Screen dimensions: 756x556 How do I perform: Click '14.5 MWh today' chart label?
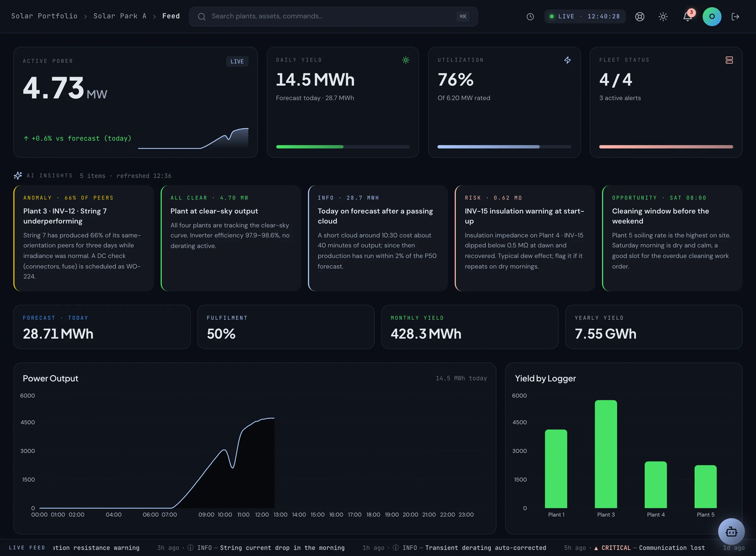pyautogui.click(x=461, y=378)
